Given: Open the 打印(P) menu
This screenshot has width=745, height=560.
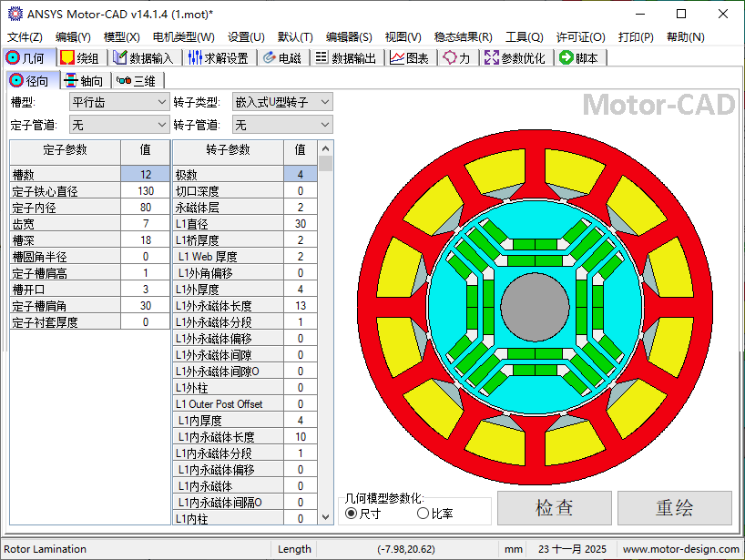Looking at the screenshot, I should point(636,37).
